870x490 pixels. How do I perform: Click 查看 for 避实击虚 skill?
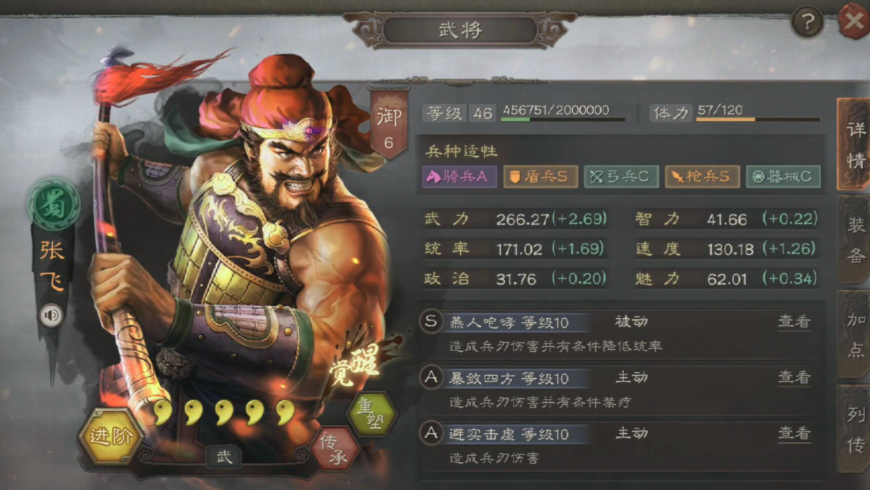(x=794, y=433)
